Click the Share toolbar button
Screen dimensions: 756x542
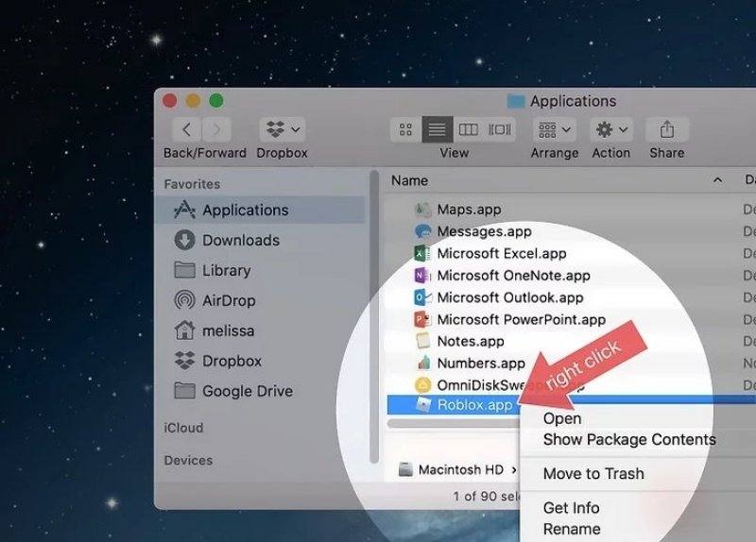point(667,129)
